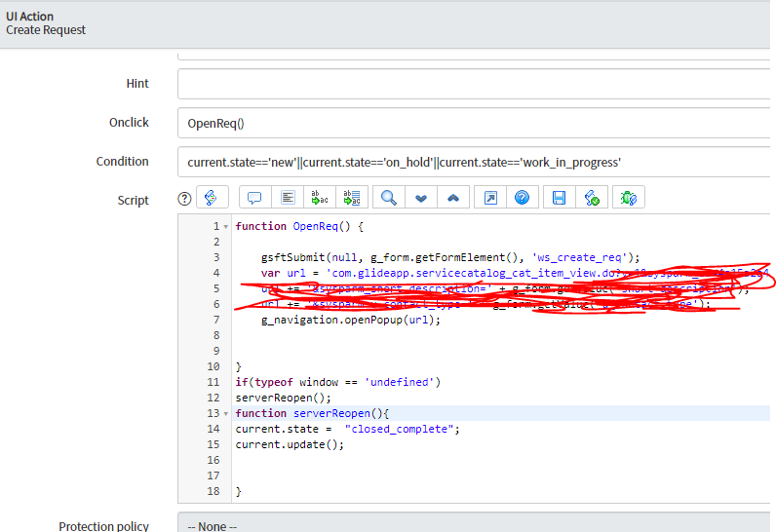The height and width of the screenshot is (532, 776).
Task: Click the Script field help question-mark icon
Action: 184,199
